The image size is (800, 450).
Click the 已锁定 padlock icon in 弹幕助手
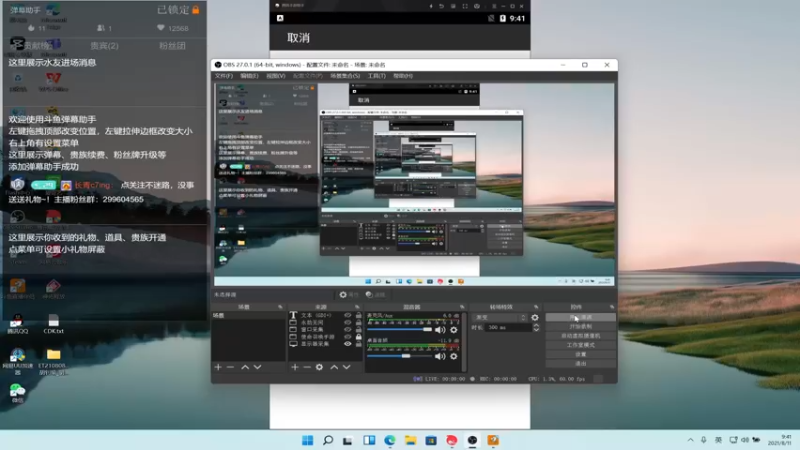(x=196, y=10)
